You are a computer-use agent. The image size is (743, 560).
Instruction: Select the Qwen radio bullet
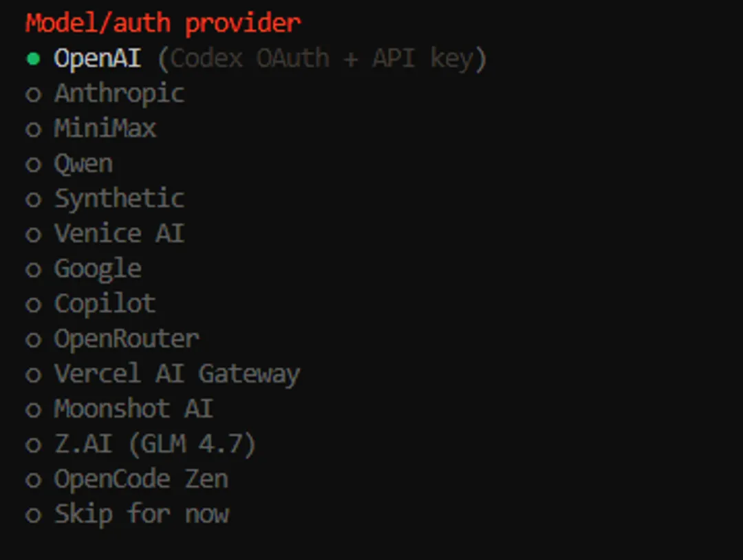[x=33, y=164]
